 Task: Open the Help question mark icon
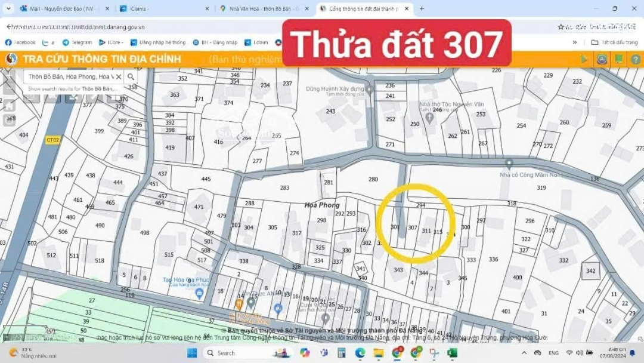637,58
